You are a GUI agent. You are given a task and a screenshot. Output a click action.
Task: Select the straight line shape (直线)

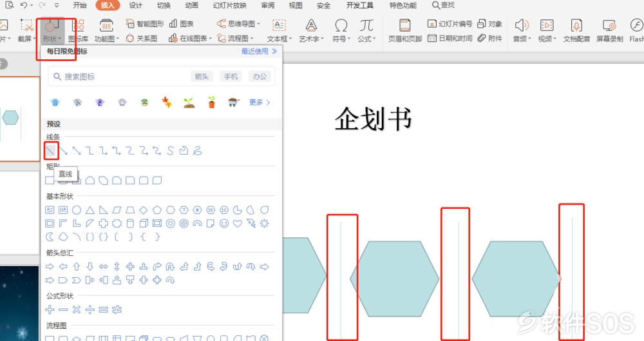pos(50,151)
